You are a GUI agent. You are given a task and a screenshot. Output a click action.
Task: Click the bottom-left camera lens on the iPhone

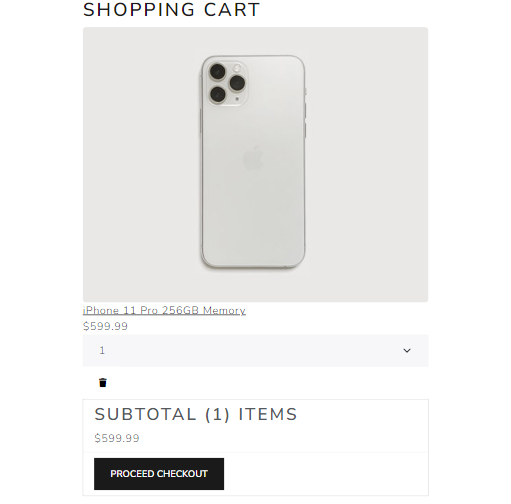click(218, 94)
